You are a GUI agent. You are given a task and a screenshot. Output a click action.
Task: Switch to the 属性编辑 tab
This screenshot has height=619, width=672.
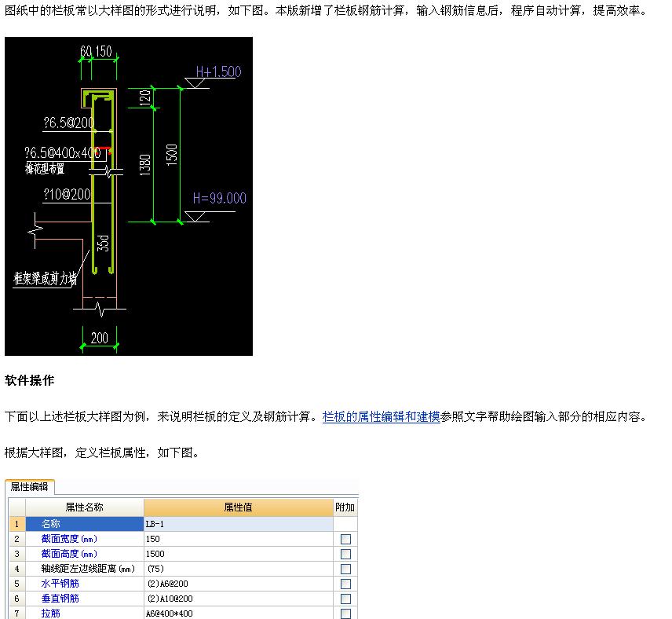(x=28, y=487)
